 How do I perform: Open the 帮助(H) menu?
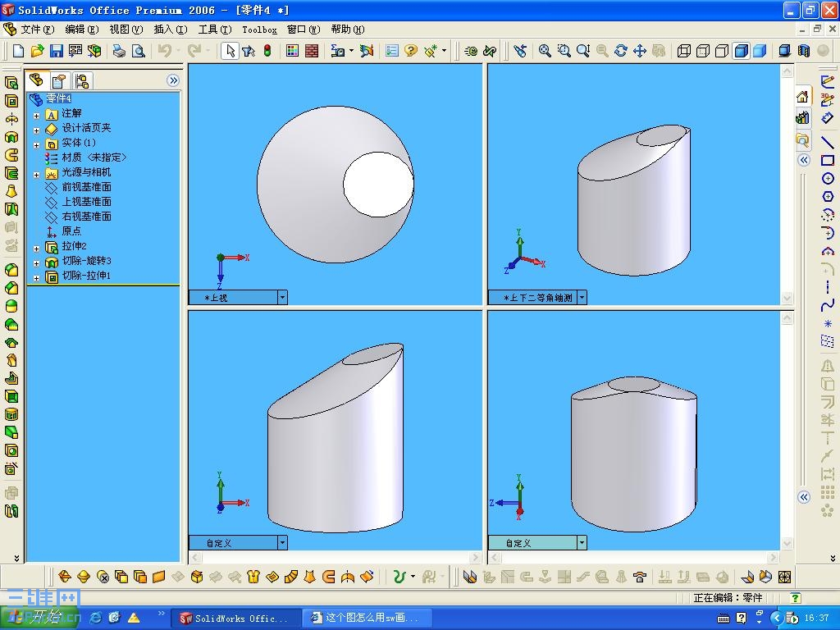(x=348, y=30)
